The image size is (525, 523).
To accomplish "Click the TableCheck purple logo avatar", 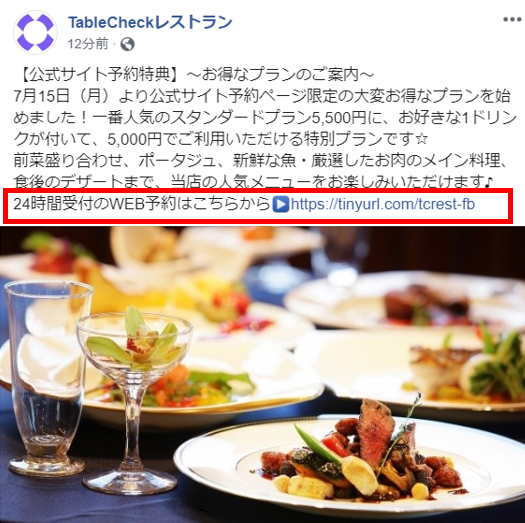I will [35, 32].
